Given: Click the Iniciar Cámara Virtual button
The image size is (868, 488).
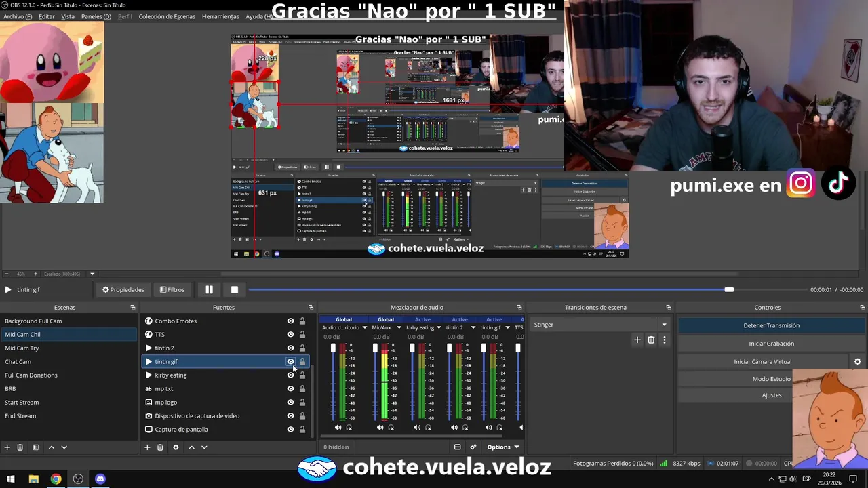Looking at the screenshot, I should click(x=763, y=362).
